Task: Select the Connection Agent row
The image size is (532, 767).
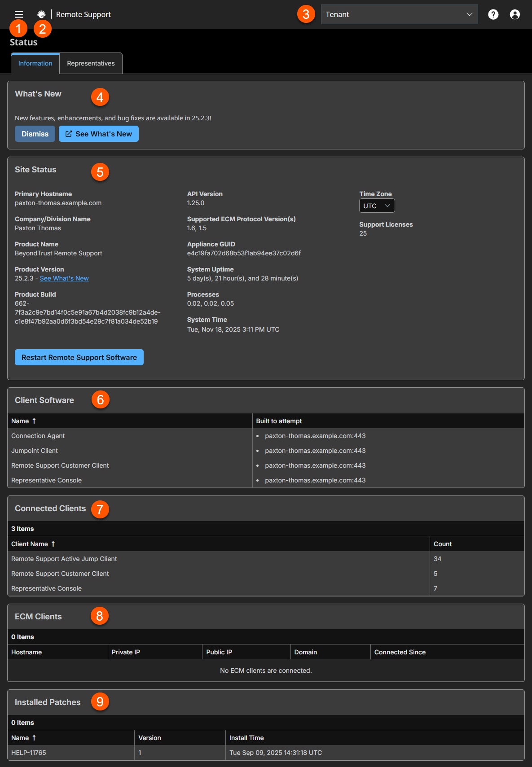Action: pos(266,436)
